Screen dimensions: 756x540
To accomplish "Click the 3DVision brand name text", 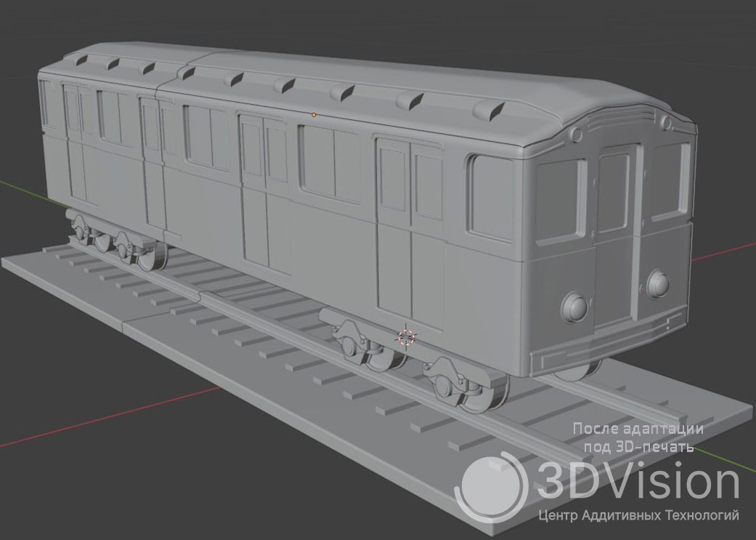I will click(x=638, y=481).
